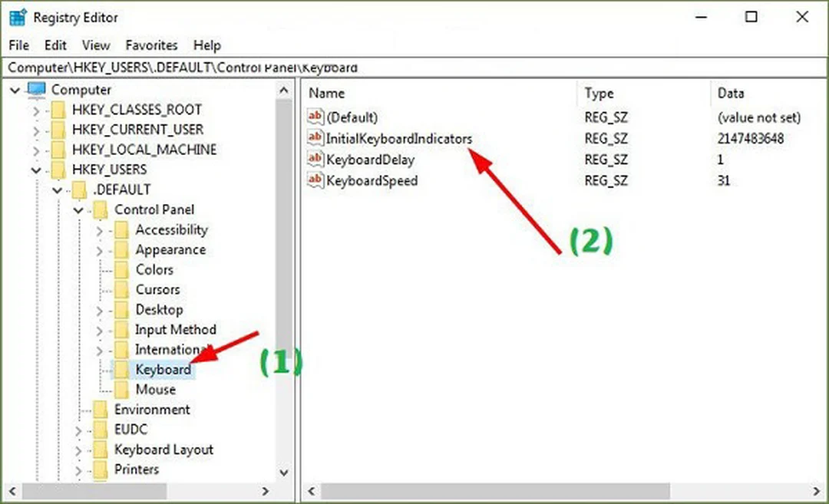Collapse the HKEY_USERS key
The height and width of the screenshot is (504, 829).
click(x=36, y=170)
